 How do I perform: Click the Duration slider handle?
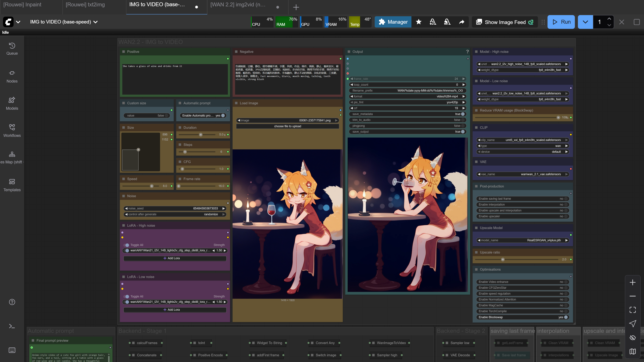pos(201,135)
